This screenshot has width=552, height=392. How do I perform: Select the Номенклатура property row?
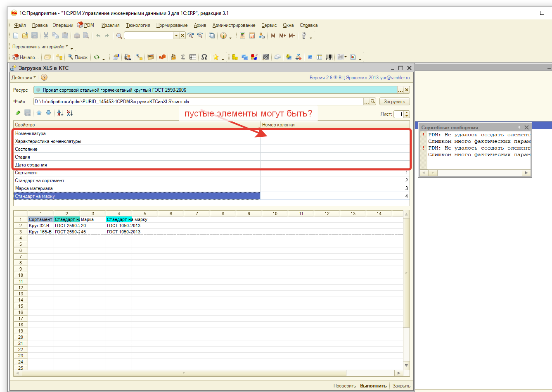coord(211,133)
